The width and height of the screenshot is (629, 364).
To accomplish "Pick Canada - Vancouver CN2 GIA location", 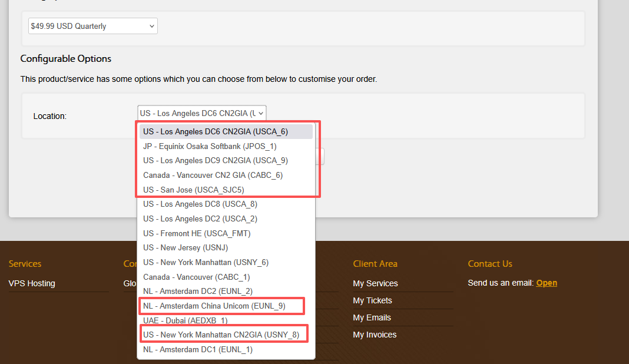I will pos(217,175).
